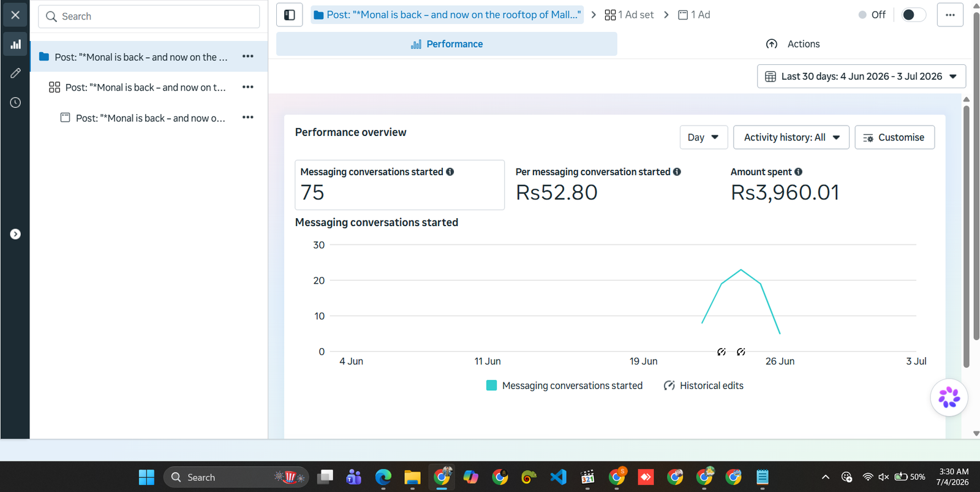Select the campaign folder row in tree
Image resolution: width=980 pixels, height=492 pixels.
149,57
